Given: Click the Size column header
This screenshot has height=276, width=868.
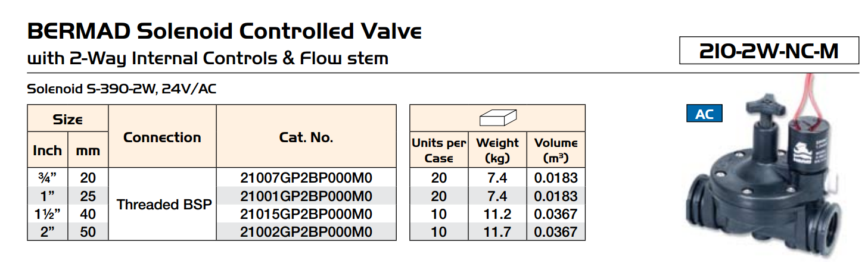Looking at the screenshot, I should (68, 119).
